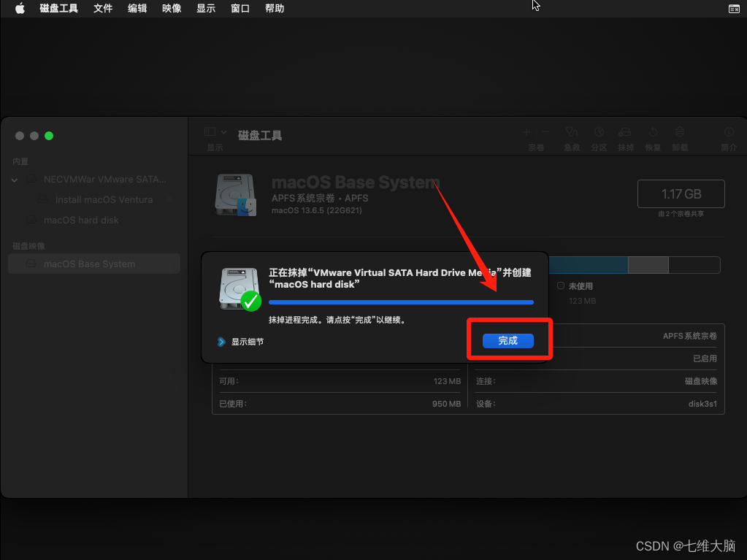Screen dimensions: 747x560
Task: Open the 文件 menu
Action: click(103, 8)
